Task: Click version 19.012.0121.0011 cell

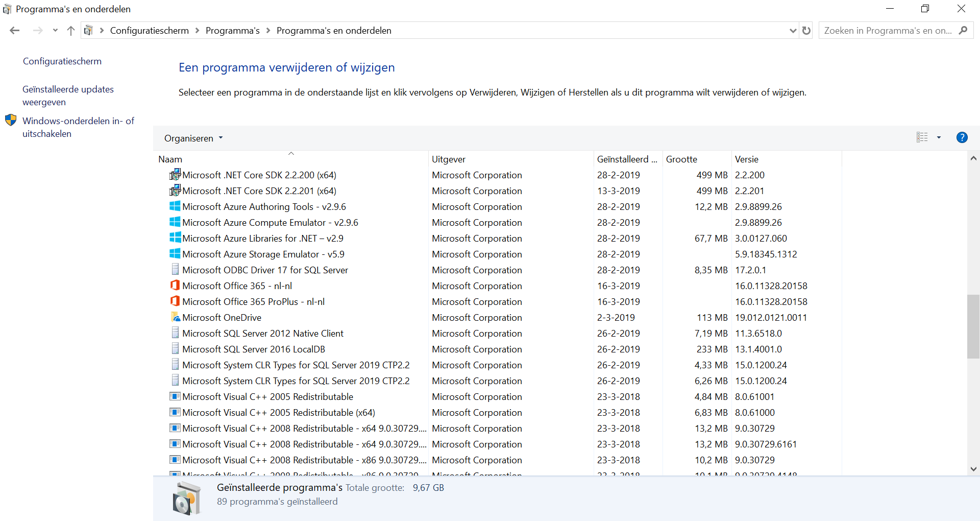Action: point(771,317)
